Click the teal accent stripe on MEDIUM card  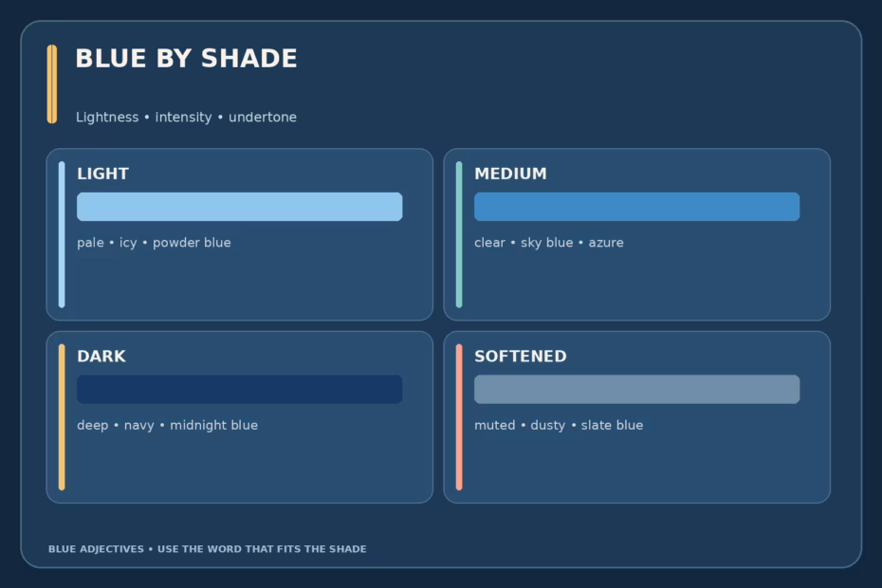pos(459,234)
